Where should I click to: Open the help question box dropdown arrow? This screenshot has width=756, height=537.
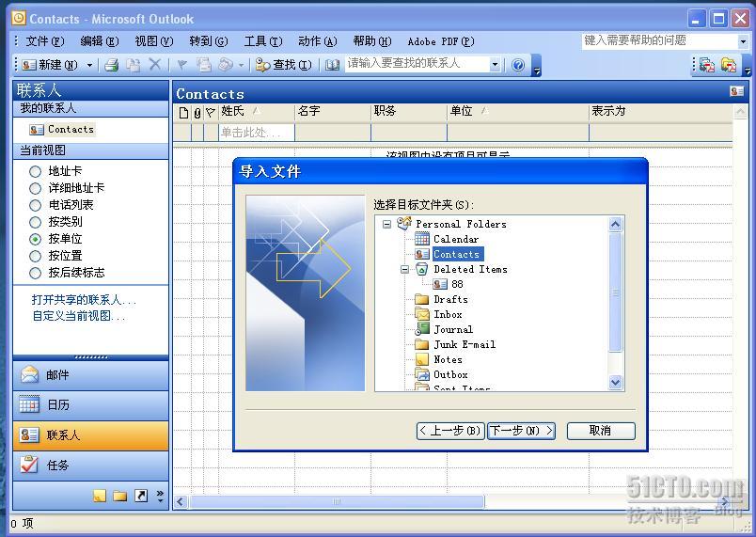pos(743,42)
